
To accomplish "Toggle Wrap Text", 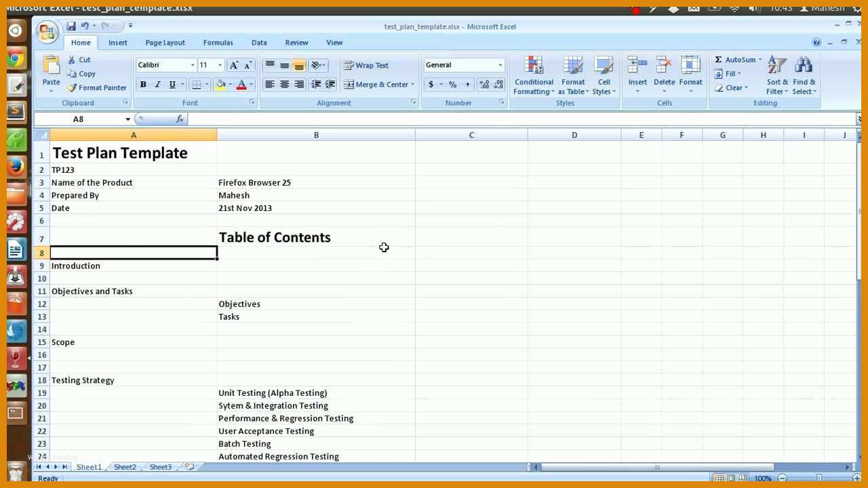I will click(366, 65).
